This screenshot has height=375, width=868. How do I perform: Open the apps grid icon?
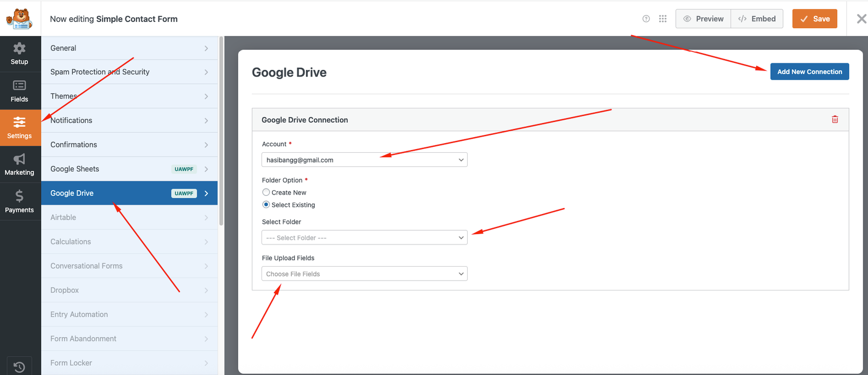click(x=662, y=19)
